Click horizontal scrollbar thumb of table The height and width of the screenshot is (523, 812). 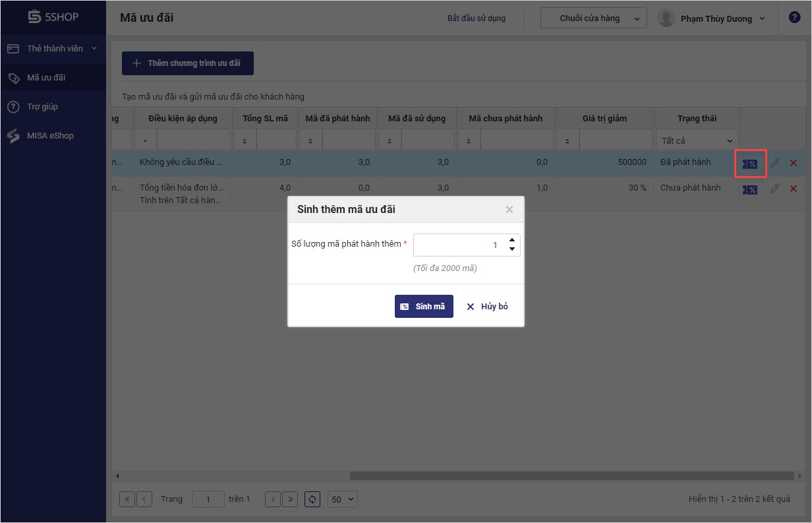pyautogui.click(x=571, y=476)
